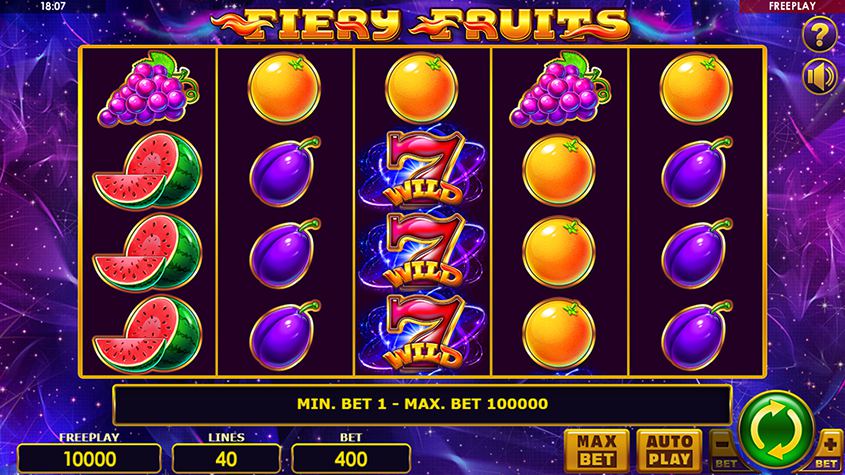Select the BET value field showing 400
Screen dimensions: 845x475
click(x=351, y=459)
